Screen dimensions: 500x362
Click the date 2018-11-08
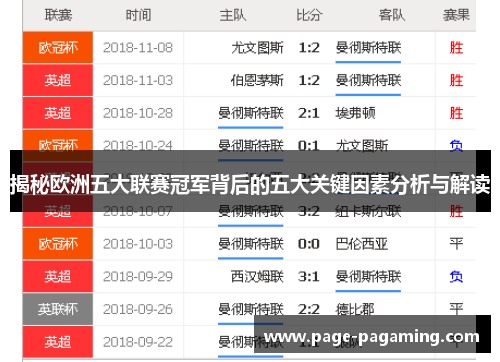click(x=138, y=48)
